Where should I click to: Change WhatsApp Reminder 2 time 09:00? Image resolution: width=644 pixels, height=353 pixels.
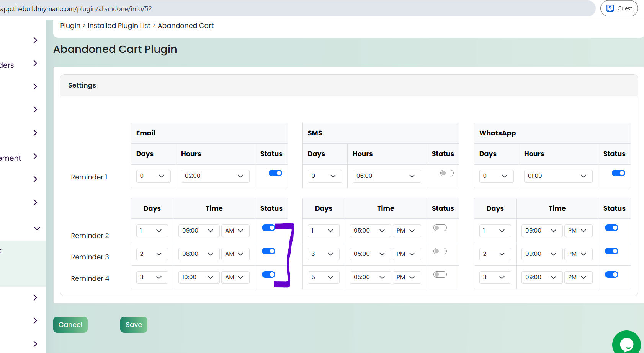pos(542,231)
